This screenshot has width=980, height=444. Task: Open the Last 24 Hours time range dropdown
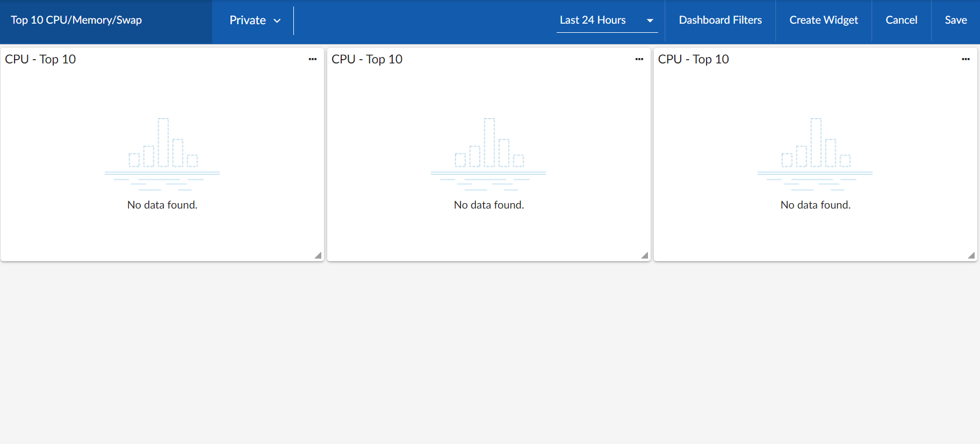point(607,20)
